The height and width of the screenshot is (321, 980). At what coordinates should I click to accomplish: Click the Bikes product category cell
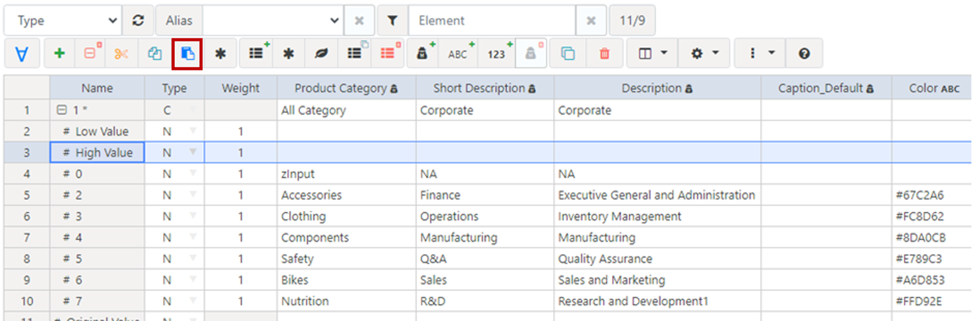tap(346, 280)
